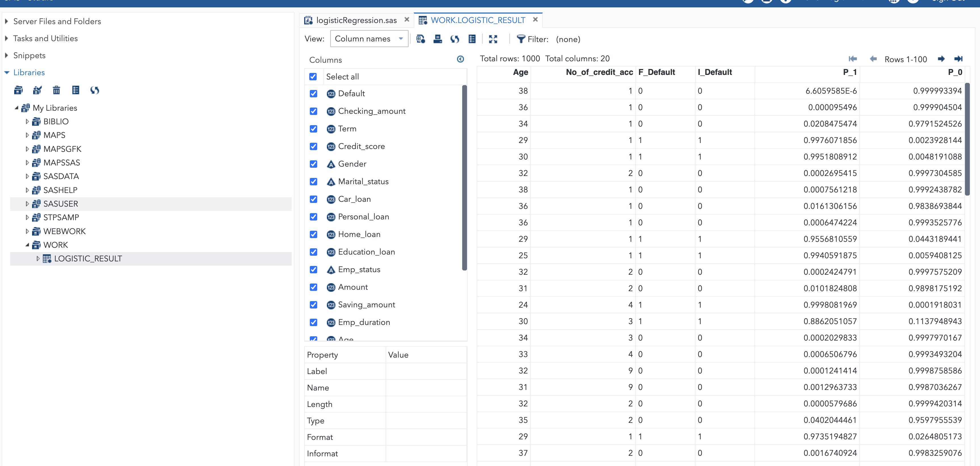Viewport: 980px width, 466px height.
Task: Expand the Snippets section
Action: click(x=7, y=55)
